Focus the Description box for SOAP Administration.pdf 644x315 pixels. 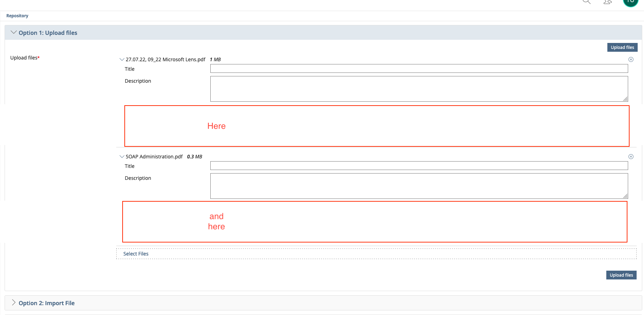click(419, 186)
